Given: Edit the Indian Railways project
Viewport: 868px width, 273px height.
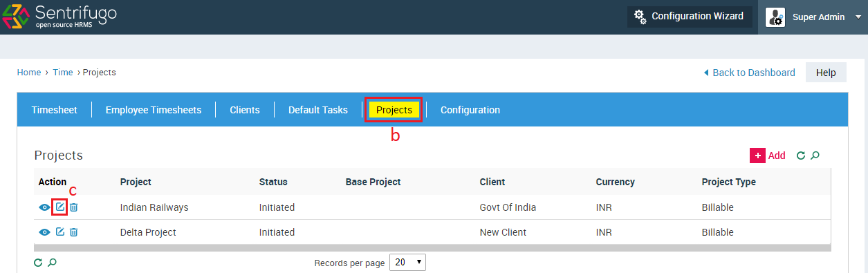Looking at the screenshot, I should 59,207.
